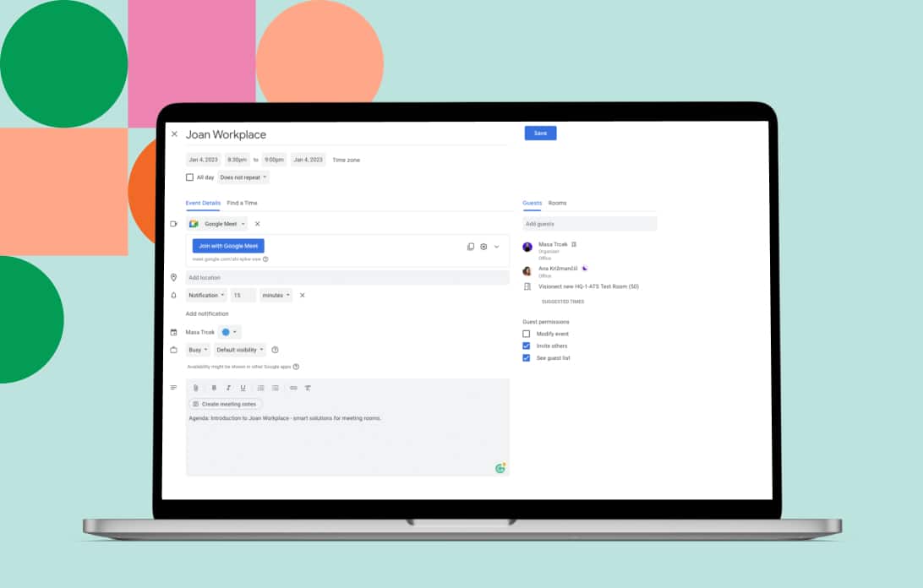The width and height of the screenshot is (923, 588).
Task: Click the blue Save button
Action: click(x=540, y=133)
